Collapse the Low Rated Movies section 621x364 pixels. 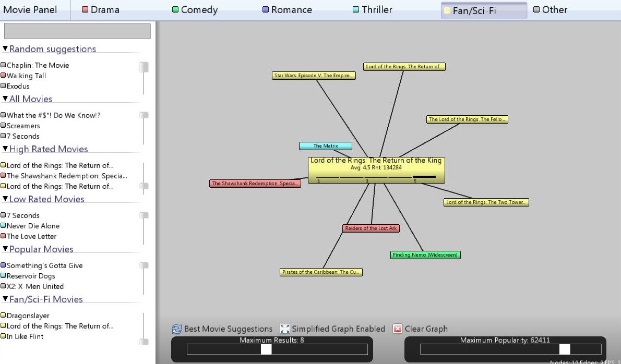[x=5, y=199]
